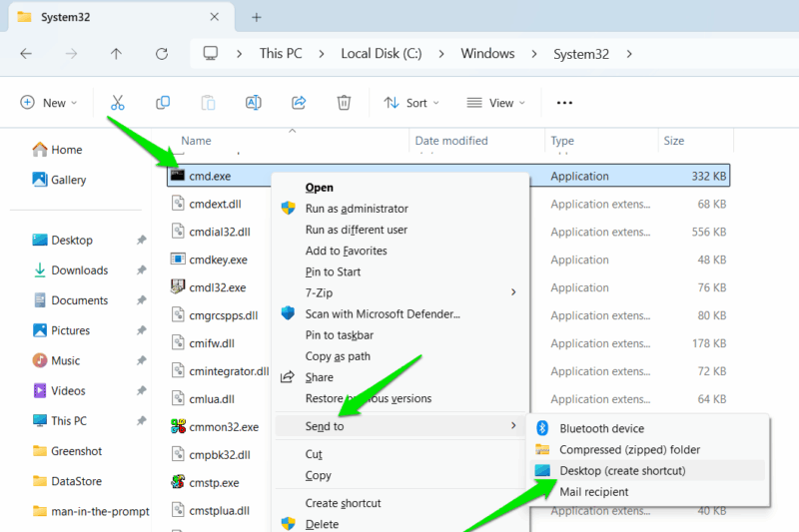Open man-in-the-prompt folder in sidebar
Image resolution: width=799 pixels, height=532 pixels.
tap(91, 511)
